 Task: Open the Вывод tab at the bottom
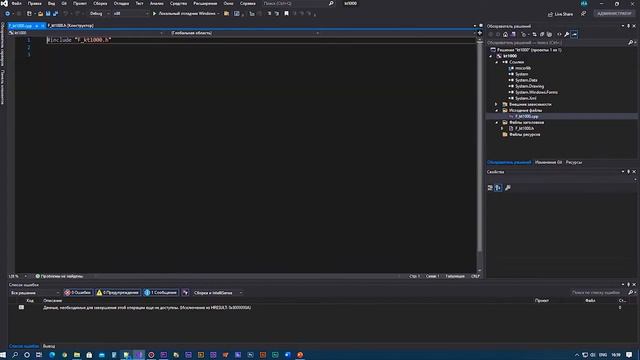coord(49,346)
